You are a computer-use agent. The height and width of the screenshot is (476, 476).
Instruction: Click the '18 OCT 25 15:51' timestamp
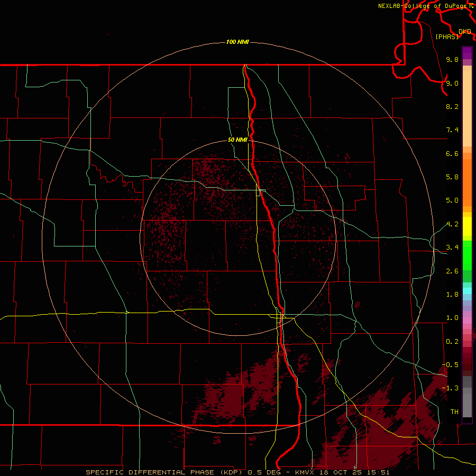coord(354,472)
